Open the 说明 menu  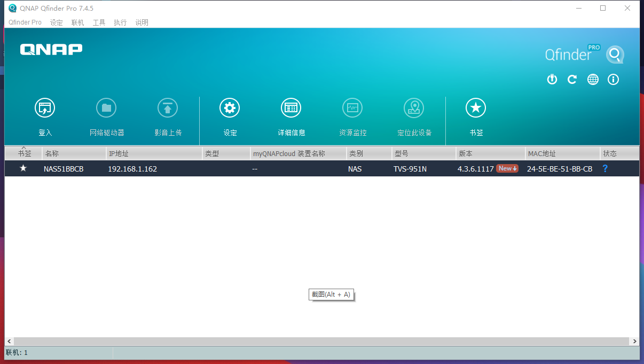[x=142, y=22]
